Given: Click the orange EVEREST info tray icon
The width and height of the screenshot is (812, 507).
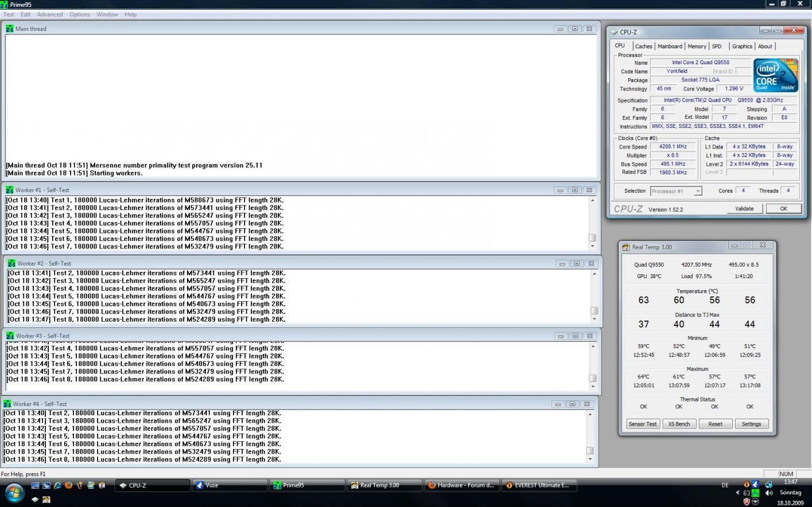Looking at the screenshot, I should 747,485.
